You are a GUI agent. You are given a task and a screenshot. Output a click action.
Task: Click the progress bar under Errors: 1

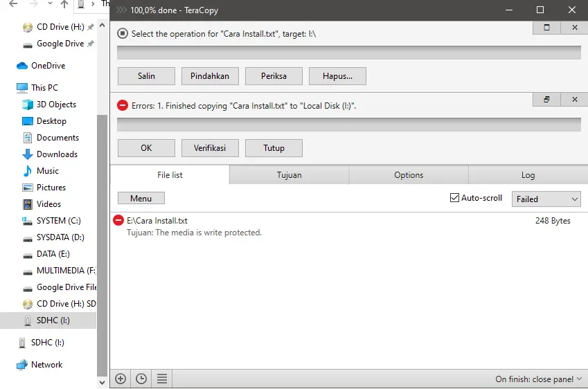point(349,125)
